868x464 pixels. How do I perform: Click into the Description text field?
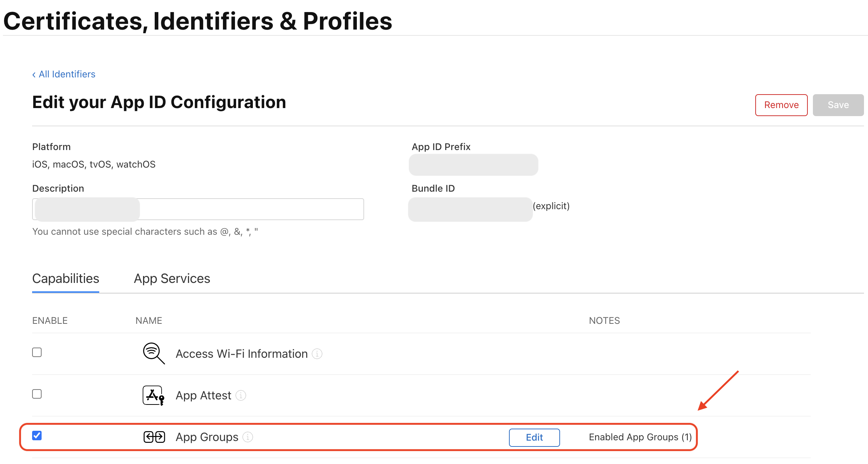(x=251, y=209)
